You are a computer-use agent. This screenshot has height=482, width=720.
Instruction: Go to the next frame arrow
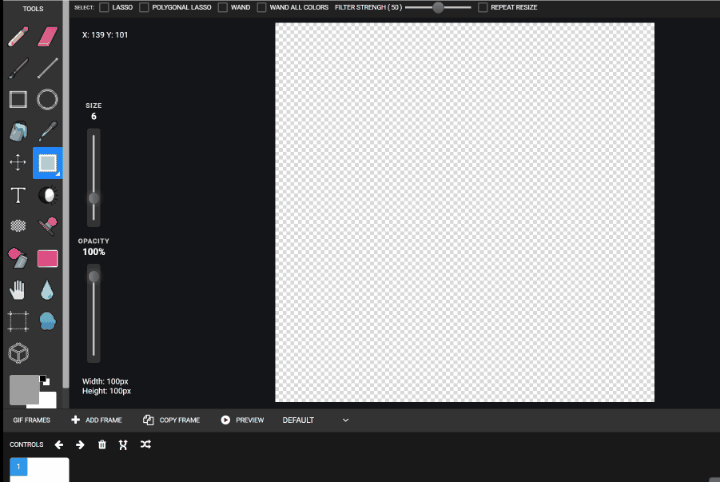tap(80, 445)
